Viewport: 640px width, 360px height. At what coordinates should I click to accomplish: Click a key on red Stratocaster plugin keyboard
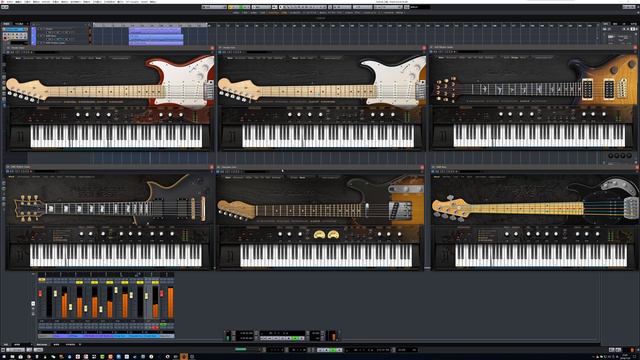pyautogui.click(x=116, y=136)
